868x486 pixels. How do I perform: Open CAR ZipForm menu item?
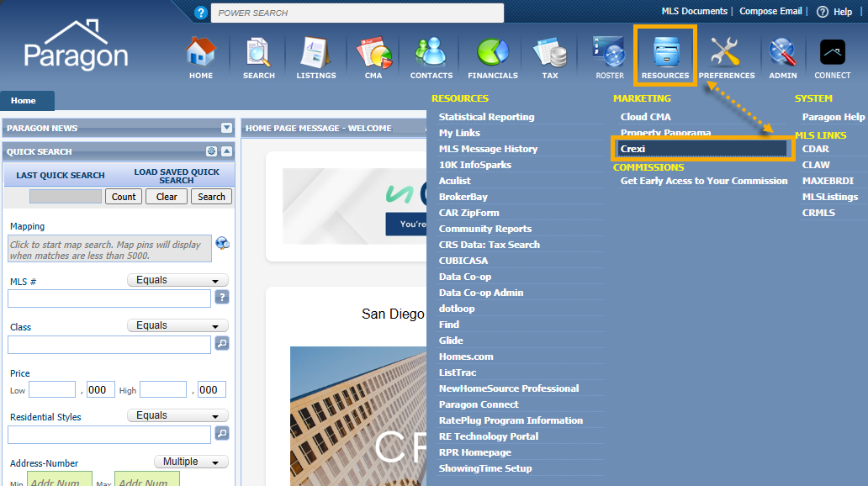coord(468,213)
